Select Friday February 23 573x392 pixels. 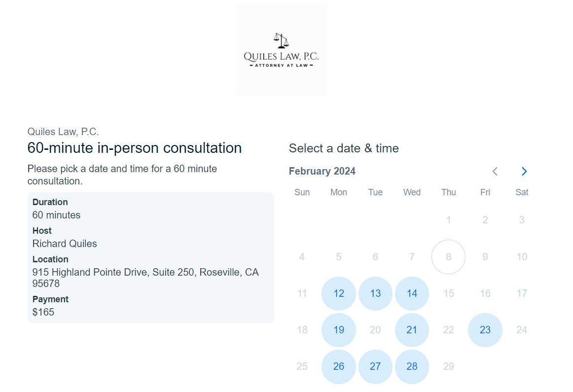pyautogui.click(x=485, y=330)
